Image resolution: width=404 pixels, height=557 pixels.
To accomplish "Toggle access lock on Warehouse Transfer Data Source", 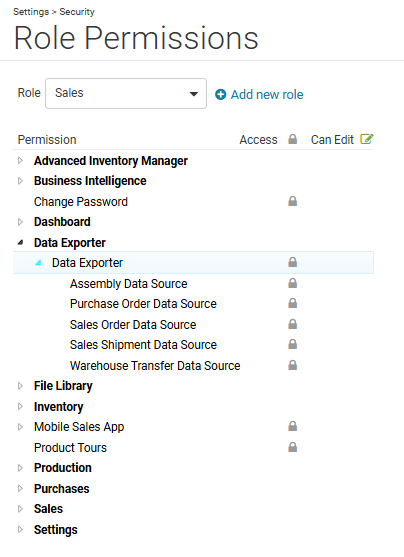I will 292,365.
